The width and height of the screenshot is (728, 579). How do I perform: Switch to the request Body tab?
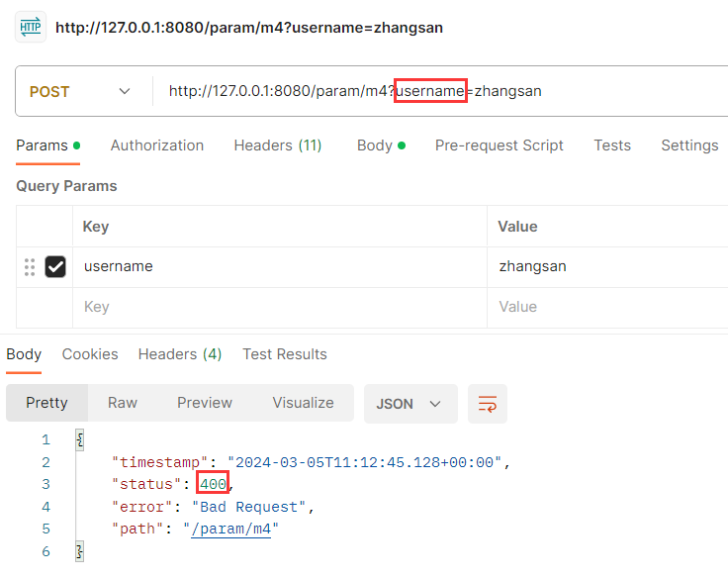click(x=381, y=145)
